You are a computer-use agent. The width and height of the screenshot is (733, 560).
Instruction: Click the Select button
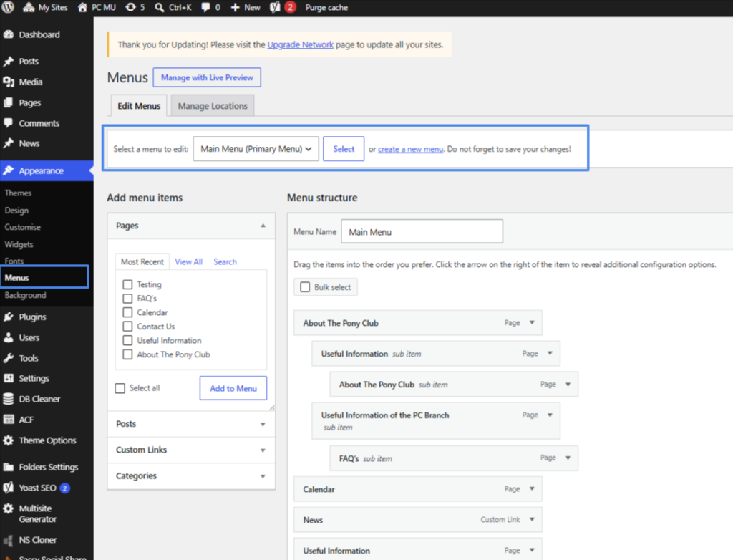click(x=344, y=149)
